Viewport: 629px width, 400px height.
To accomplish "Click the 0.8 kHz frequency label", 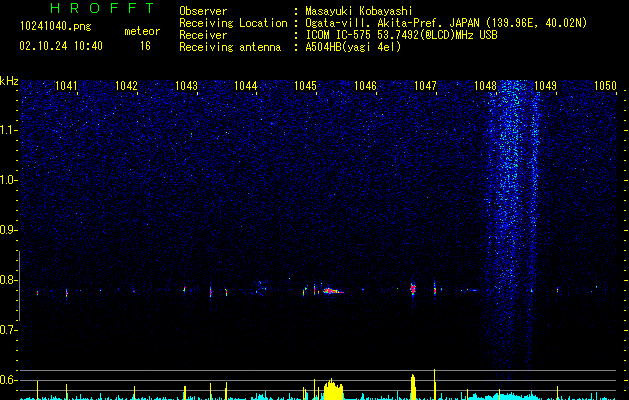I will [x=8, y=280].
